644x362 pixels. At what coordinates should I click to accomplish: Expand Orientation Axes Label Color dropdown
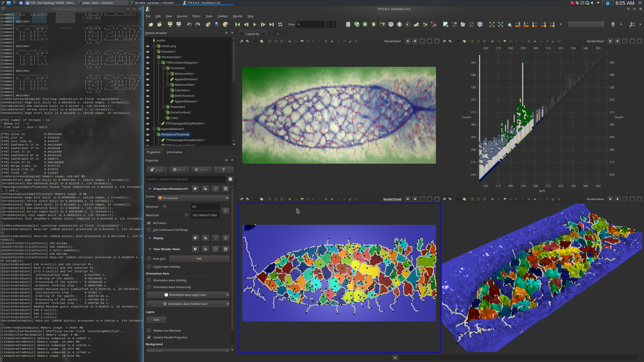point(227,295)
